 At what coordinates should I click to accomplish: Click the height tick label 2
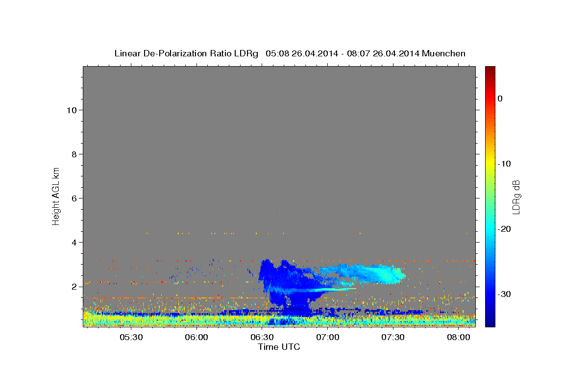[x=74, y=286]
